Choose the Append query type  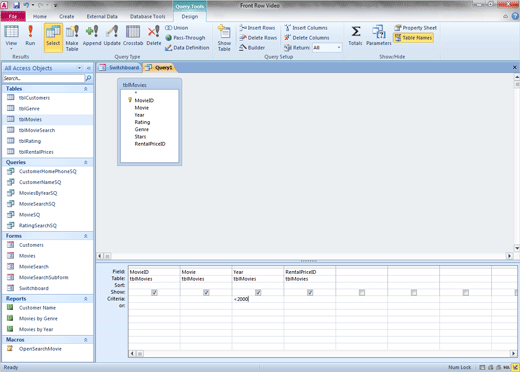[x=92, y=35]
